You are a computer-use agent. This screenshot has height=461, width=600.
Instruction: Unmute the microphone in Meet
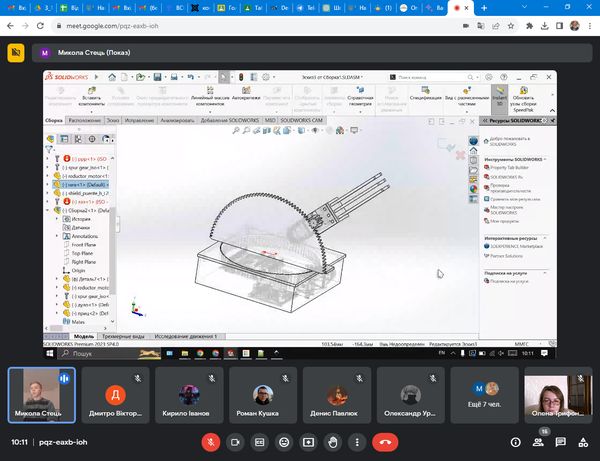point(211,441)
